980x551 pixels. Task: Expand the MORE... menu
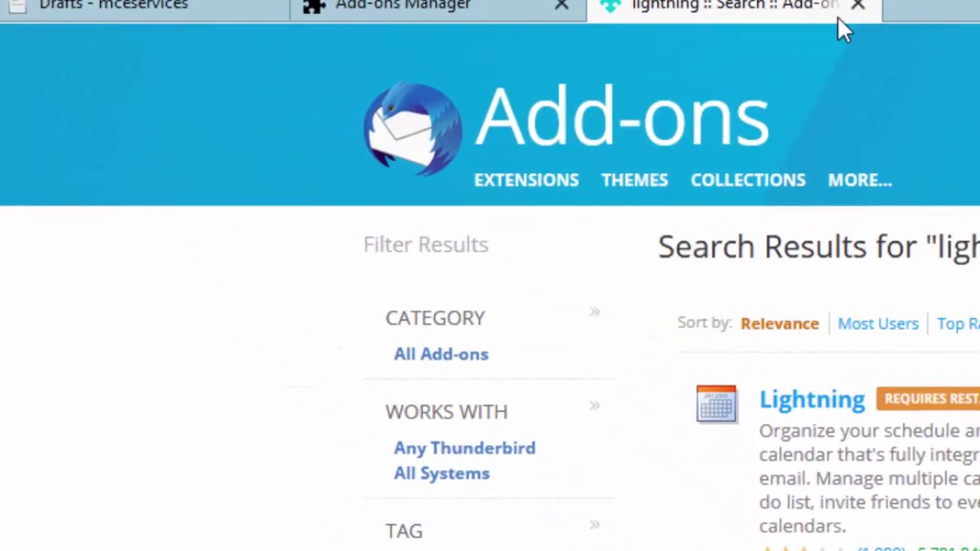[860, 180]
